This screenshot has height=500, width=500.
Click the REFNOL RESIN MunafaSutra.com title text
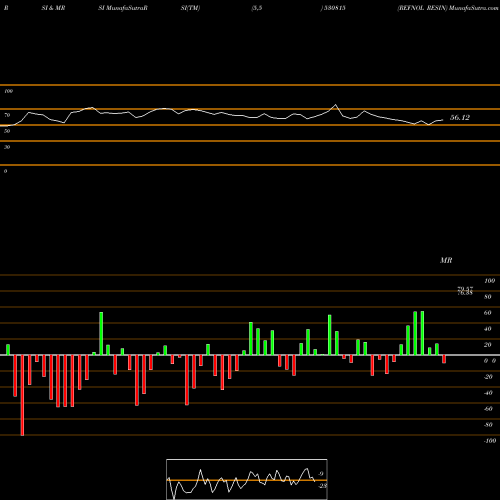coord(448,8)
